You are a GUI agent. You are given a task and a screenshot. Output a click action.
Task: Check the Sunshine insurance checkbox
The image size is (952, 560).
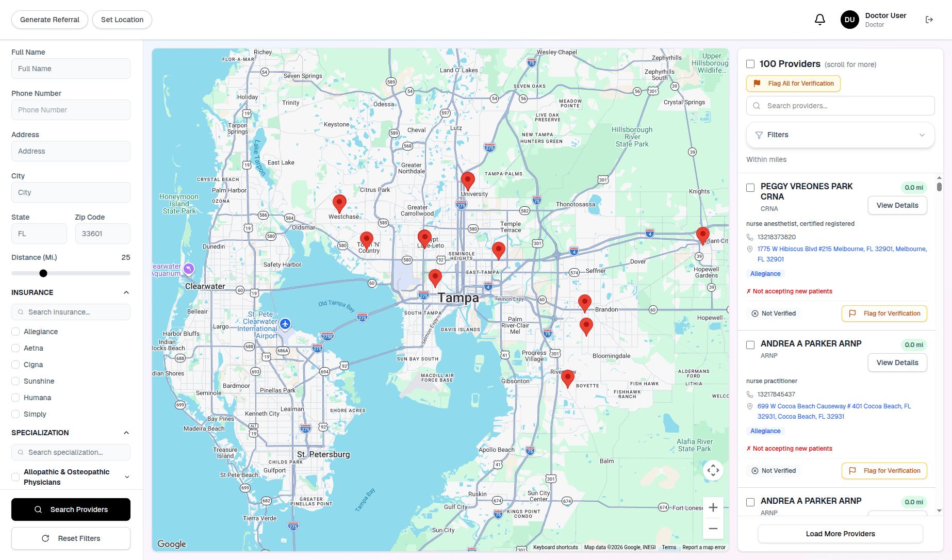(x=15, y=381)
